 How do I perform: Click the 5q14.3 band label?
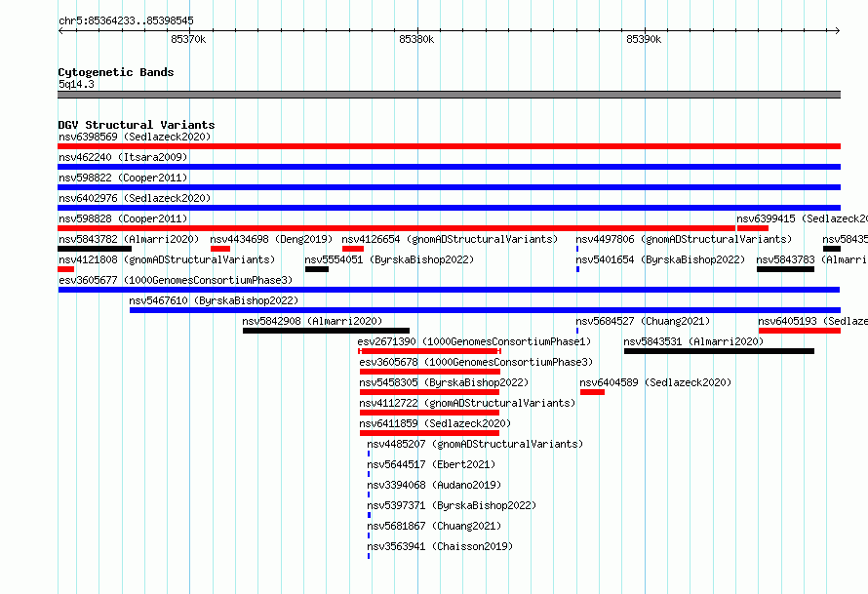tap(76, 84)
